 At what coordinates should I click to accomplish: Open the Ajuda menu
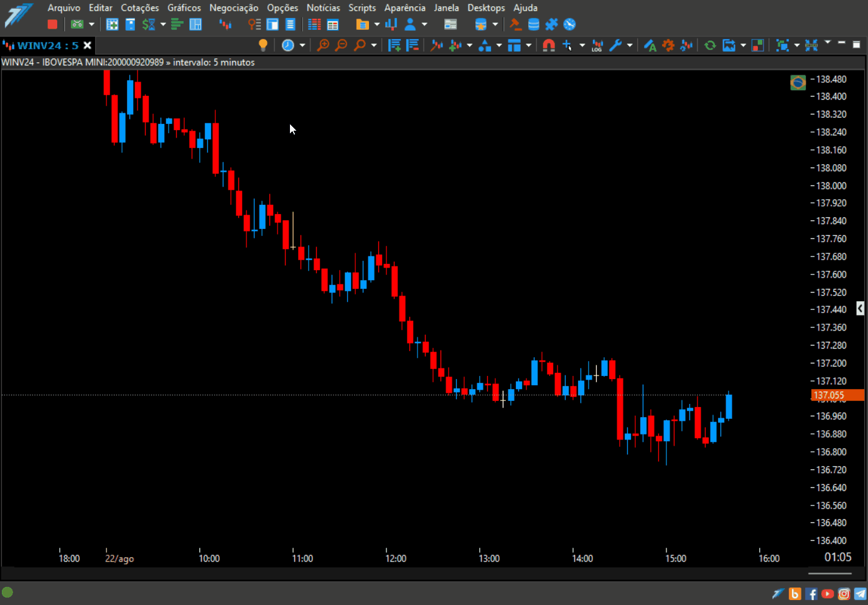(525, 7)
